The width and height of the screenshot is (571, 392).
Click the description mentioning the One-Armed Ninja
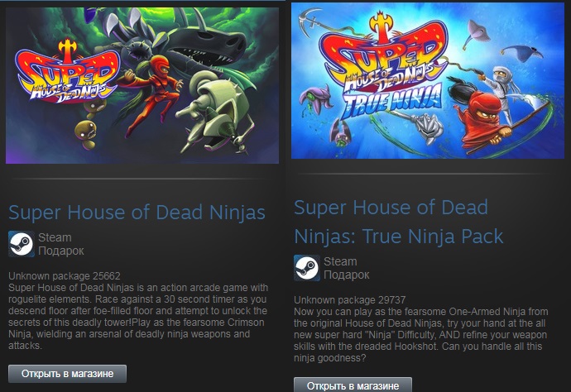click(421, 335)
